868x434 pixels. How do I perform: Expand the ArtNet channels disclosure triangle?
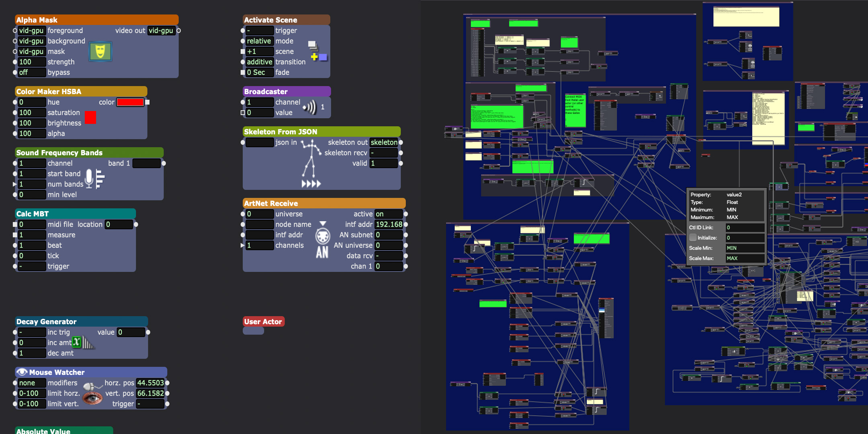click(x=242, y=245)
